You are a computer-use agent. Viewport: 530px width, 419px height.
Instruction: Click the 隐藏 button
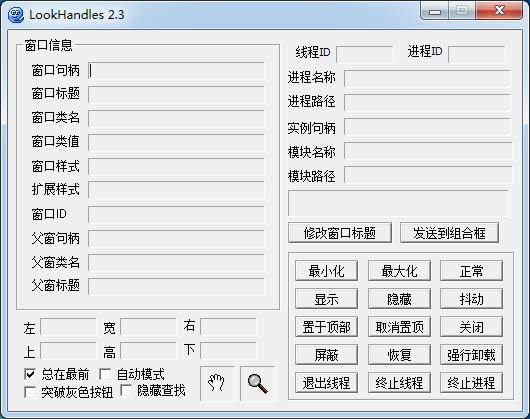(399, 299)
